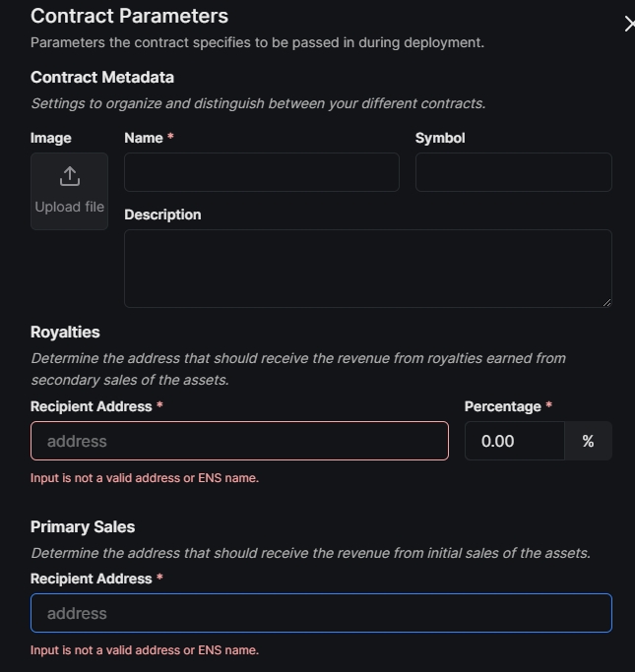Click into the Symbol text field

tap(513, 172)
